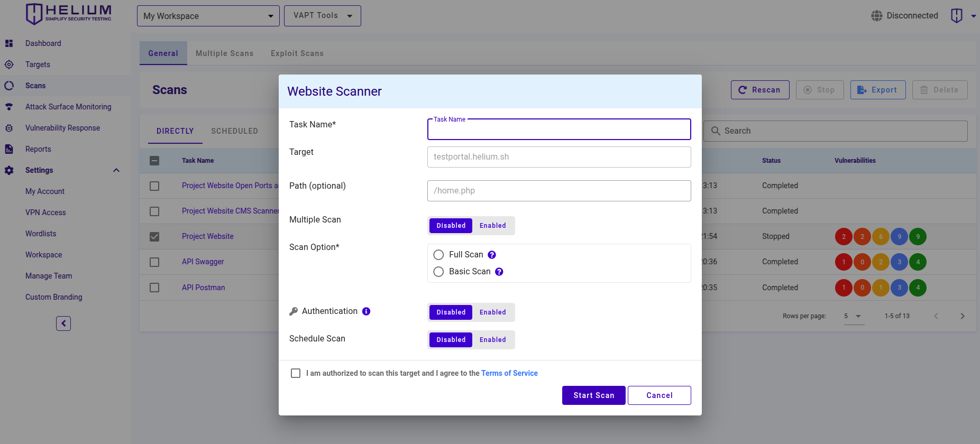Collapse the Settings section chevron

click(x=116, y=170)
